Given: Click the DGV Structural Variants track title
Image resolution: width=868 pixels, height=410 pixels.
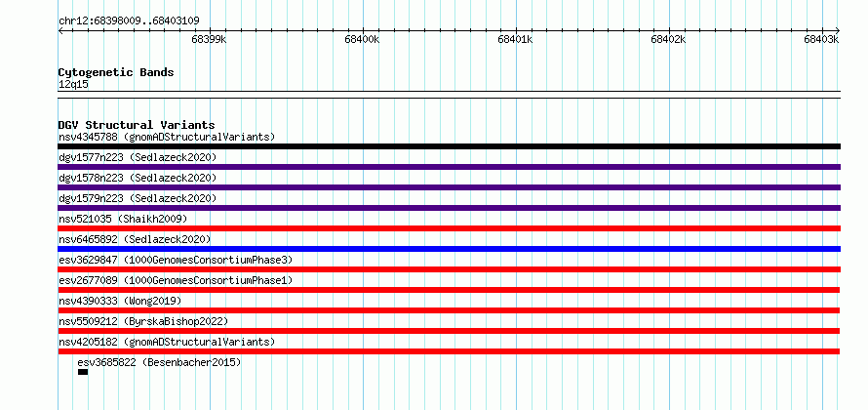Looking at the screenshot, I should (x=137, y=125).
